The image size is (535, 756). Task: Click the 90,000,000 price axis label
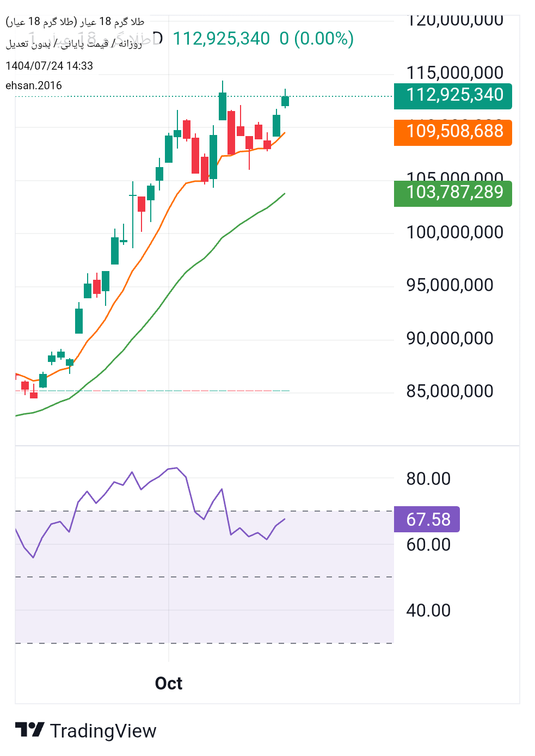450,339
